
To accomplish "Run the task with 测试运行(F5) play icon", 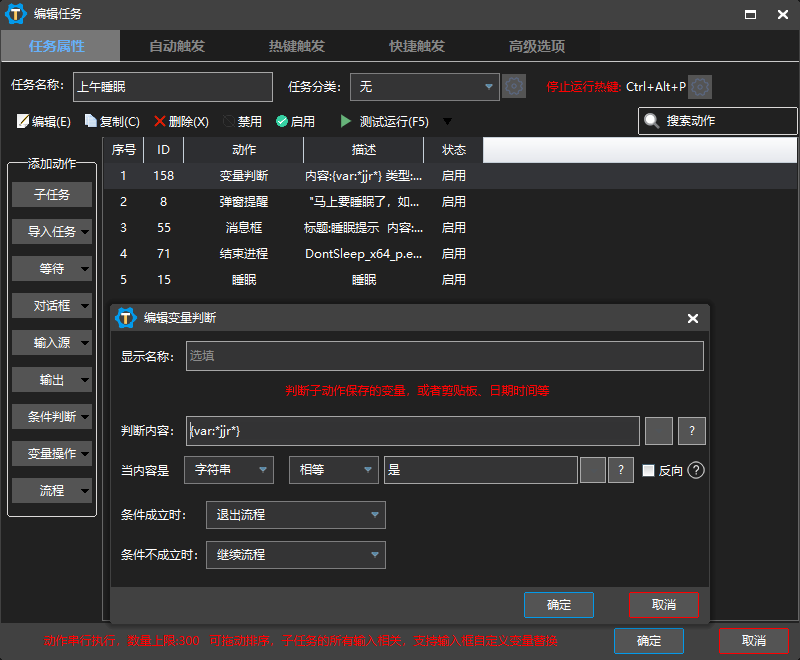I will click(x=346, y=121).
